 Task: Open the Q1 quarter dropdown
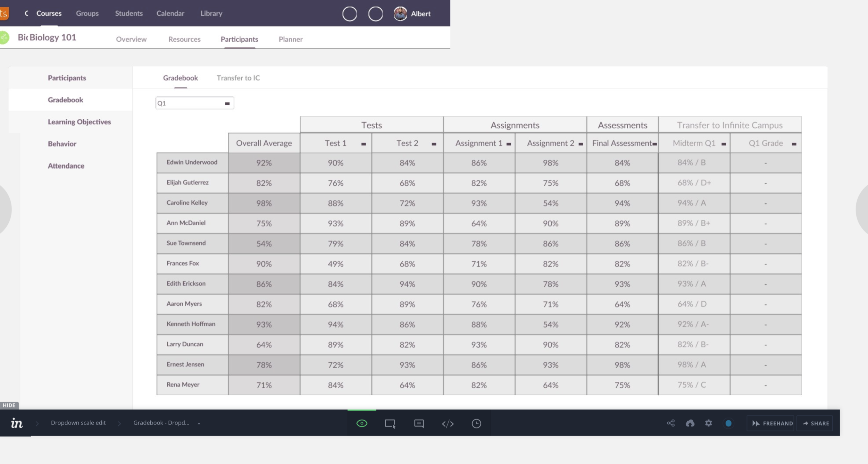194,103
